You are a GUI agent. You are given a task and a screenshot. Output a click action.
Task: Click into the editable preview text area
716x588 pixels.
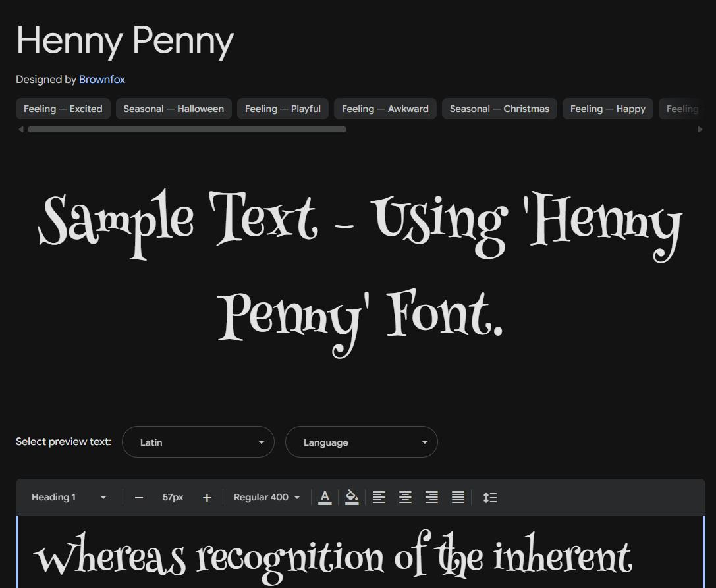(x=360, y=552)
